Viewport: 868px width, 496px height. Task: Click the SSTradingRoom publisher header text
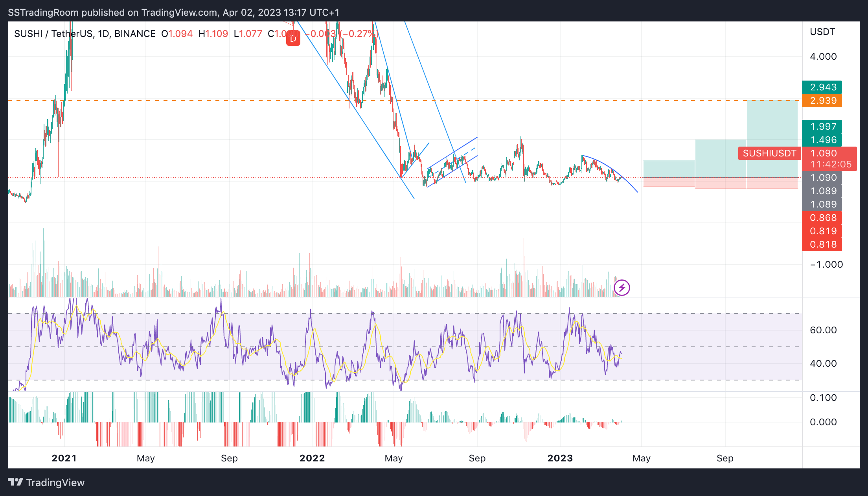[173, 13]
